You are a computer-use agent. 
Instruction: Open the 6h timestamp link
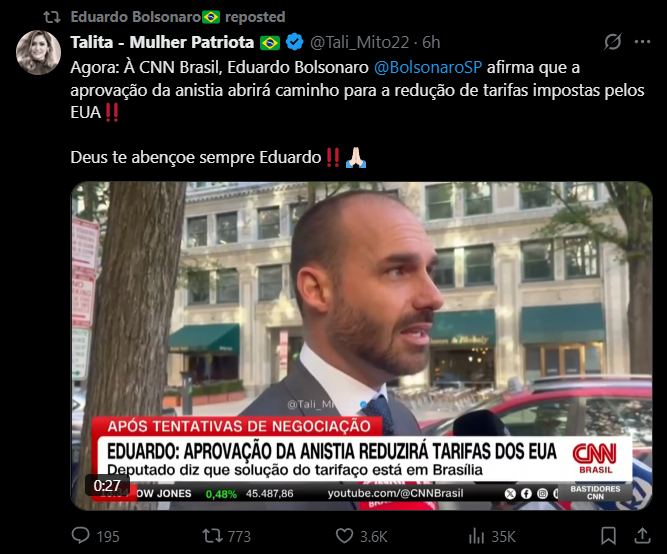431,42
